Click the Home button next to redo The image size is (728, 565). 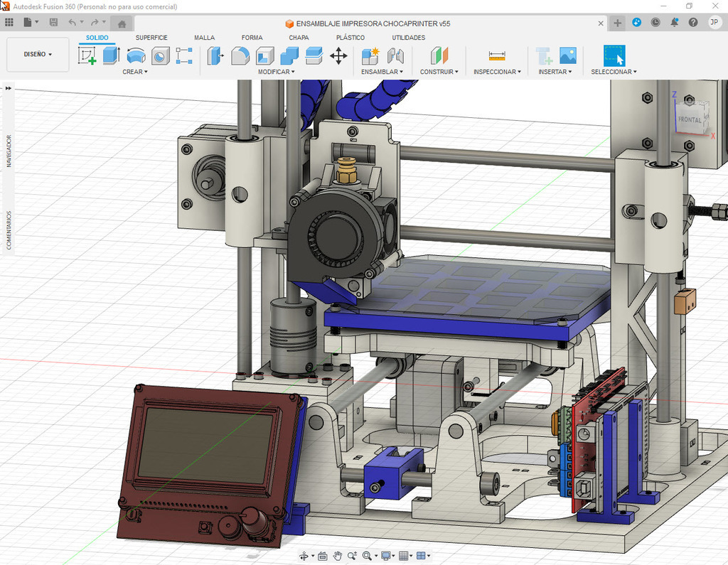[x=122, y=23]
